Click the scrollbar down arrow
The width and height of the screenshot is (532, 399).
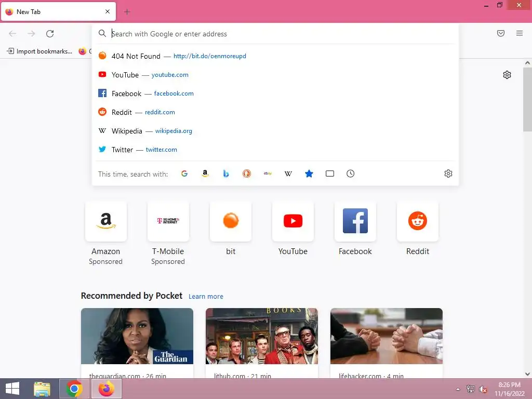pos(527,374)
